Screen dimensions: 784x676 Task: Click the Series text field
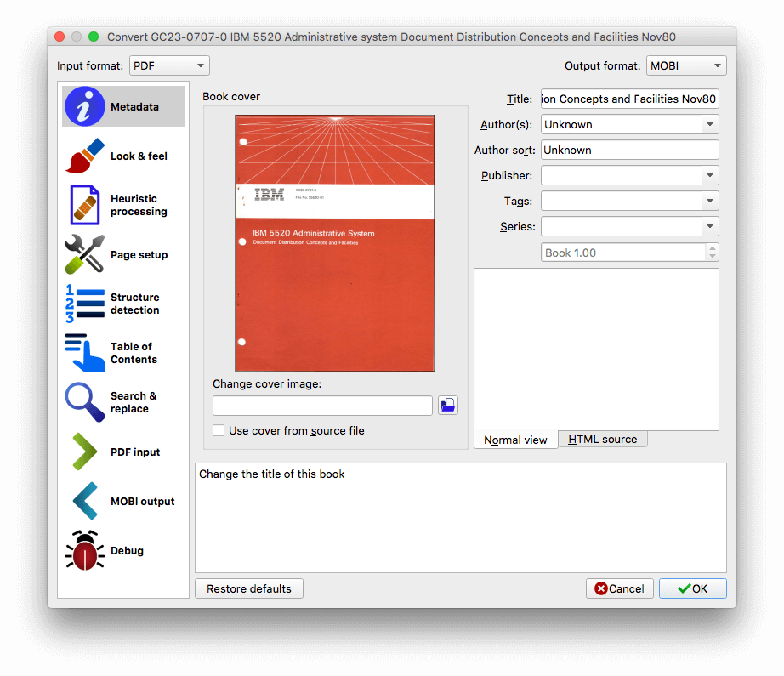coord(622,226)
